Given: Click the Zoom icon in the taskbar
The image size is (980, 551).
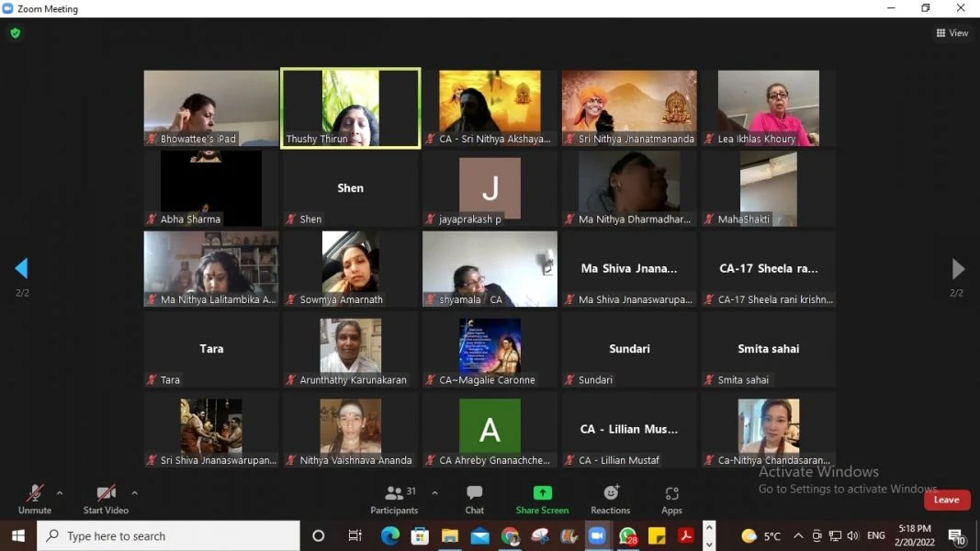Looking at the screenshot, I should (x=597, y=536).
